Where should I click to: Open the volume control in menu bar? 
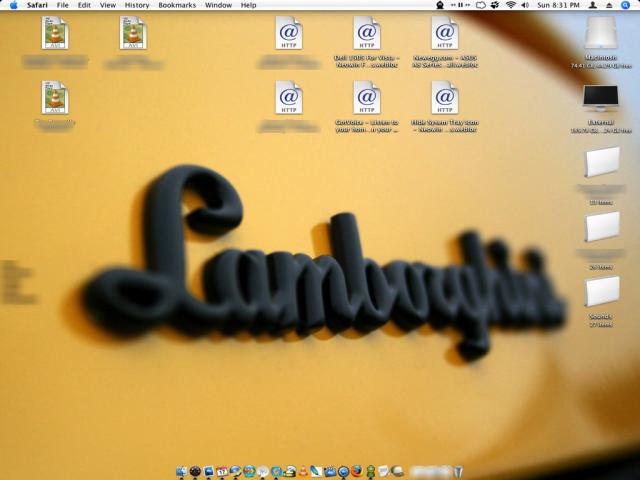tap(525, 5)
